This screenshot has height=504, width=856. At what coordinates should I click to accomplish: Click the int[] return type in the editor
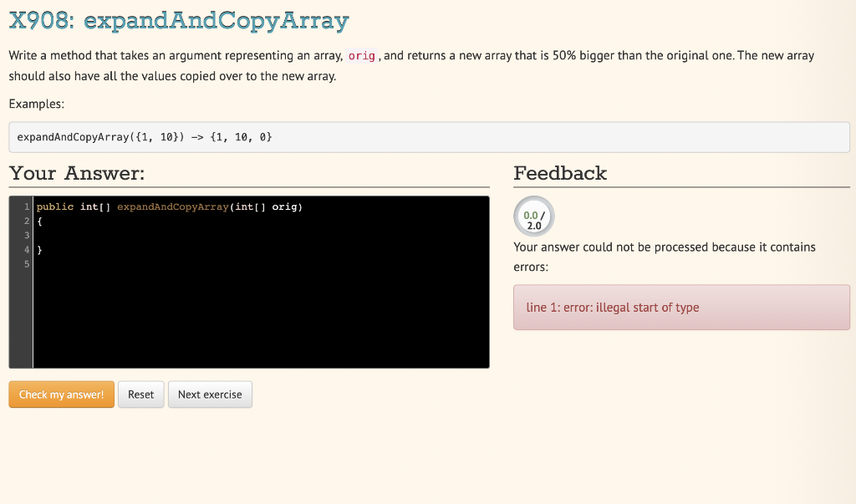coord(92,206)
